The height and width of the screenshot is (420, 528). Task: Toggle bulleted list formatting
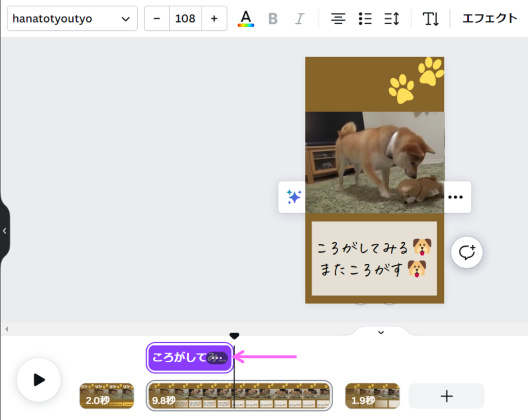click(x=365, y=19)
